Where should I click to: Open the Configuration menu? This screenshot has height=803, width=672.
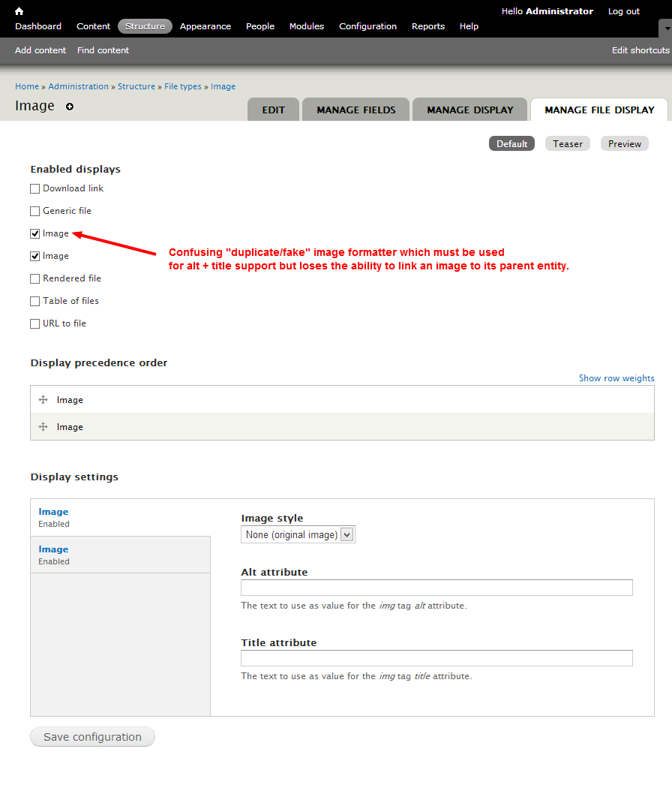[x=367, y=26]
